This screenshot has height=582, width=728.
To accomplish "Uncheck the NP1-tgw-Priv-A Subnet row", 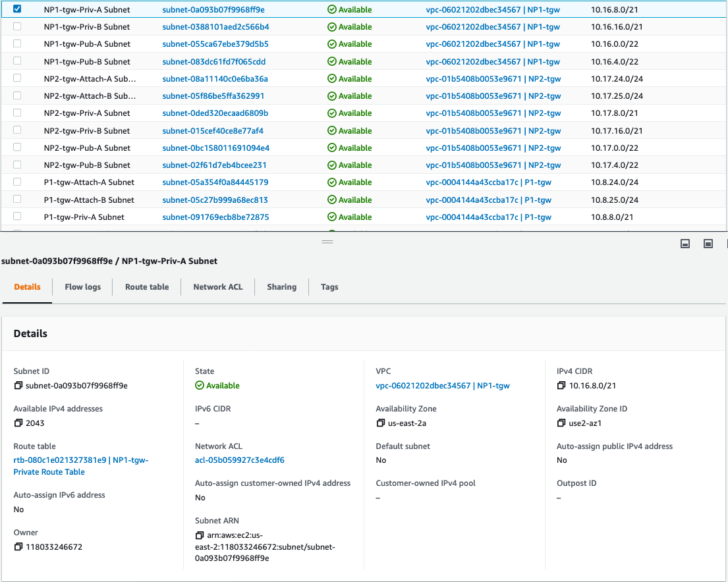I will pos(17,9).
